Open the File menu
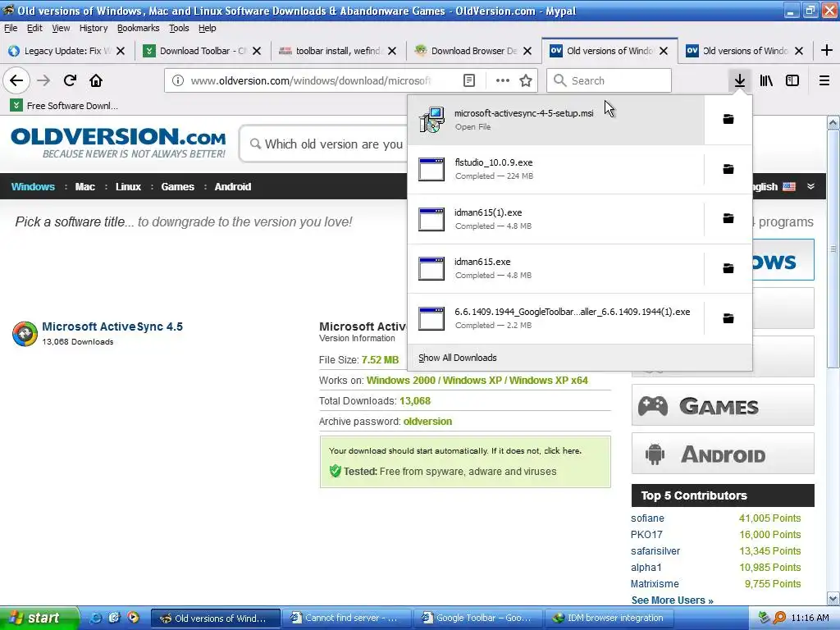Viewport: 840px width, 630px height. pyautogui.click(x=11, y=28)
